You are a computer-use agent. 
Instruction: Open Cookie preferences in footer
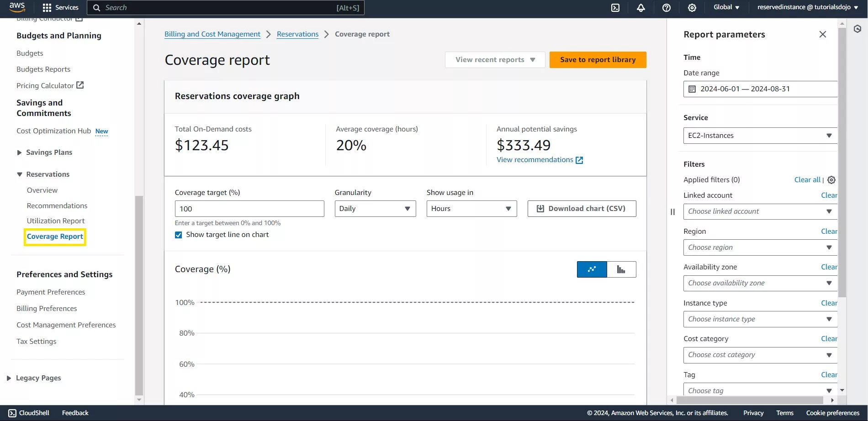click(x=833, y=413)
